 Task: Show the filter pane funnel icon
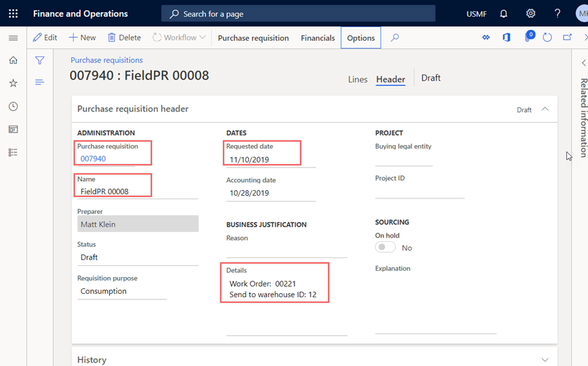click(40, 61)
